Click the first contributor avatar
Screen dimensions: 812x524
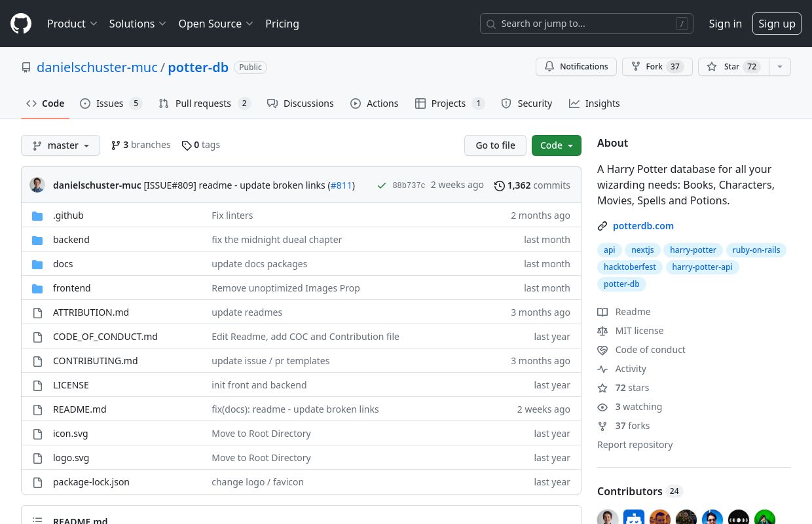[x=608, y=517]
